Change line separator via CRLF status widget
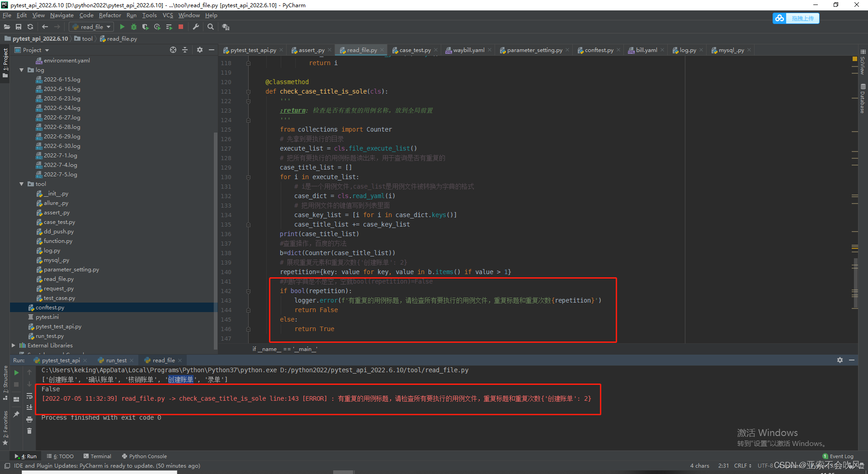868x474 pixels. (x=743, y=465)
